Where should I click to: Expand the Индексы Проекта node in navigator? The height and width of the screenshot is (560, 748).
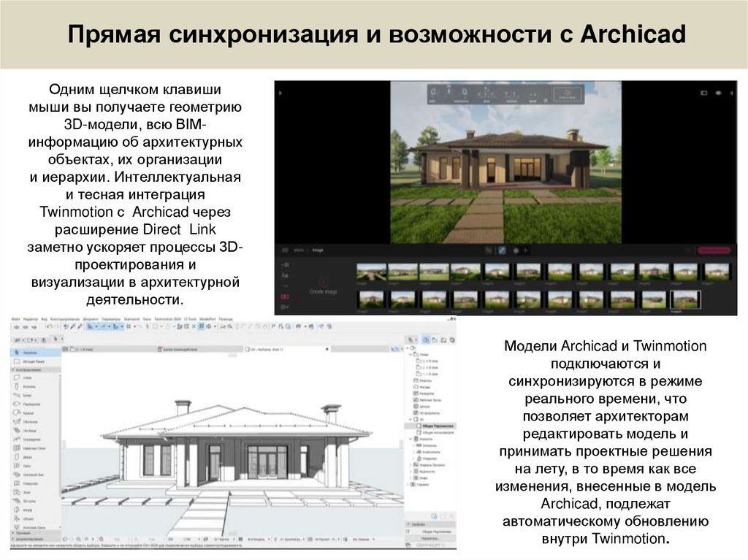411,464
